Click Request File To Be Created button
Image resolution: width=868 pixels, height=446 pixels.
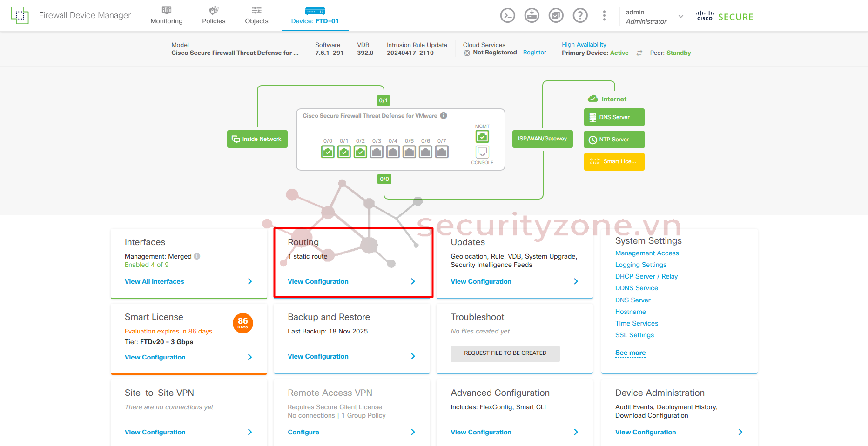(505, 353)
